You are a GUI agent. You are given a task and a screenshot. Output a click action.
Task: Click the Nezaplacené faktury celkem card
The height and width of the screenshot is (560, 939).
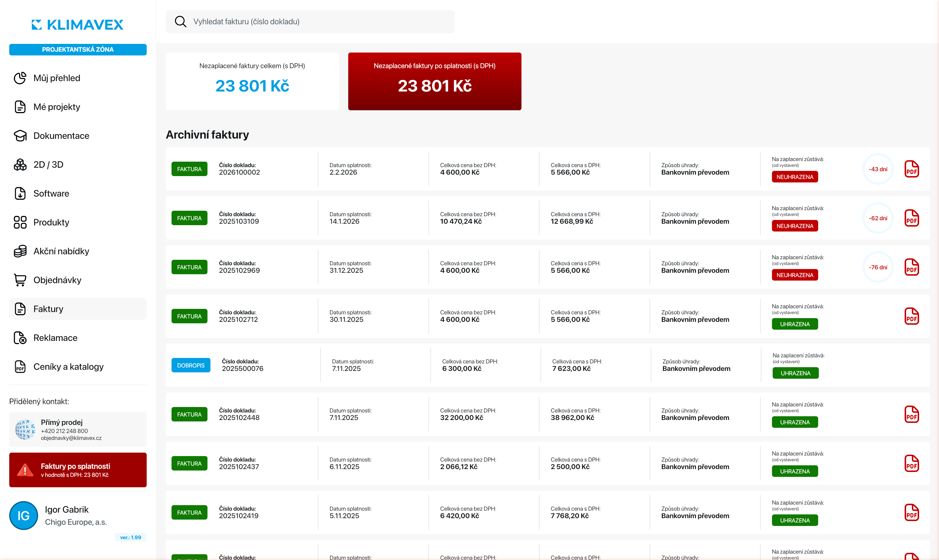[252, 81]
